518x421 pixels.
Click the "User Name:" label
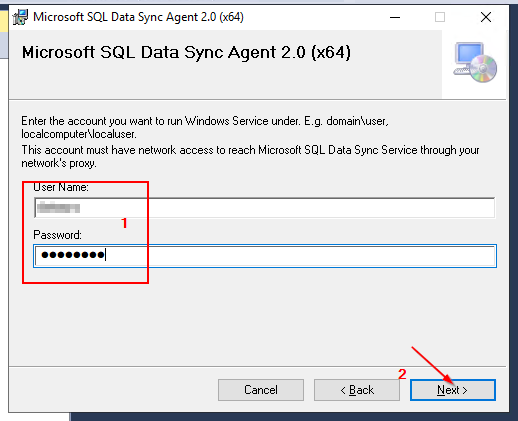click(x=61, y=187)
